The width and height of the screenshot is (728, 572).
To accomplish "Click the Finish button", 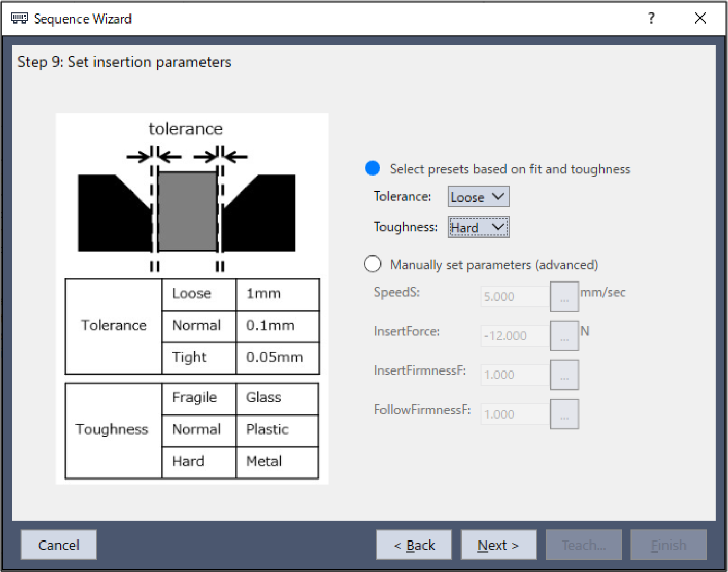I will click(x=668, y=545).
